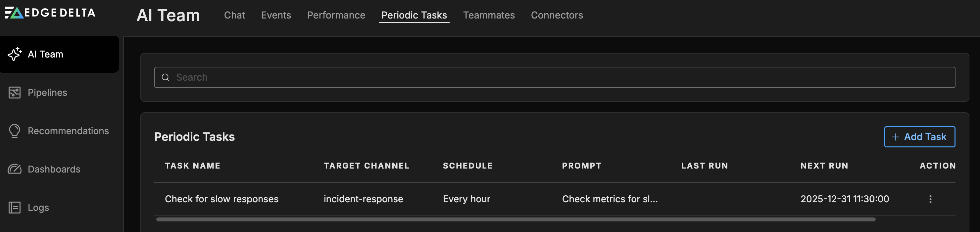Open Pipelines via its sidebar icon

[x=15, y=93]
